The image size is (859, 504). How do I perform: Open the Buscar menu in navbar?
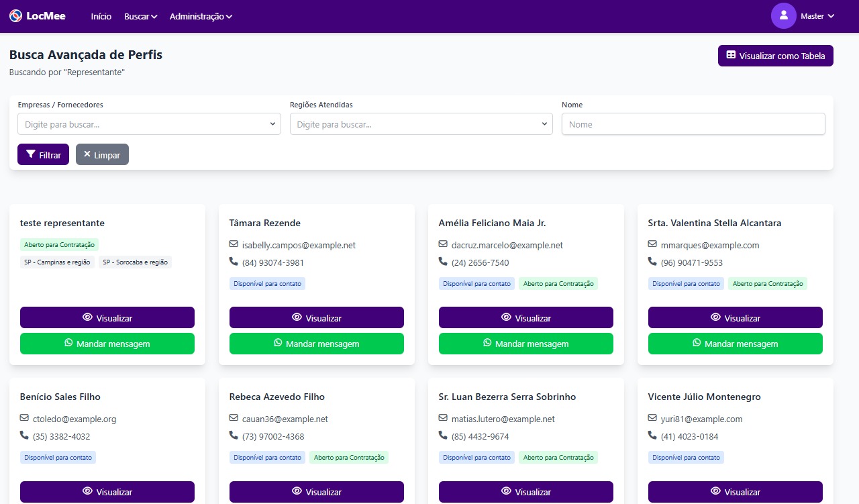click(x=140, y=16)
